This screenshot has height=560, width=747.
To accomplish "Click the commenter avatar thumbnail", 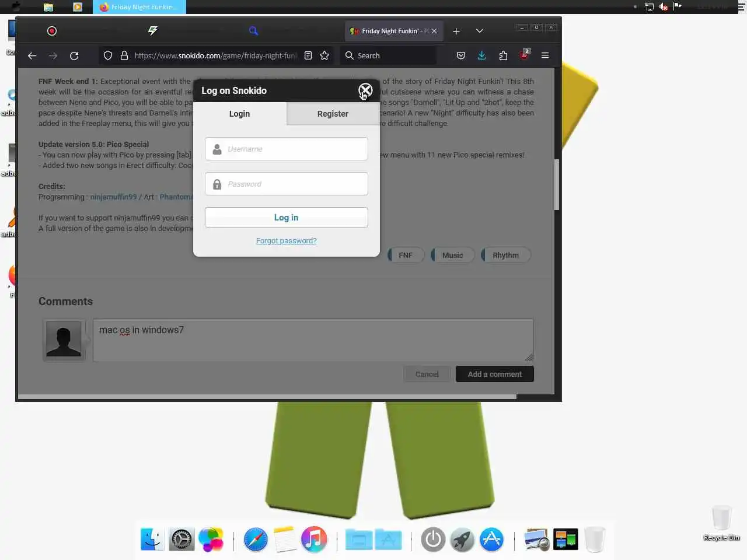I will (x=64, y=340).
